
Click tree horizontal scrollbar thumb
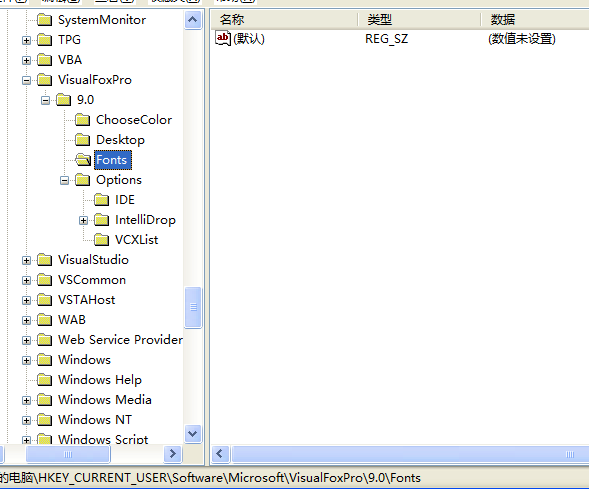pyautogui.click(x=68, y=454)
